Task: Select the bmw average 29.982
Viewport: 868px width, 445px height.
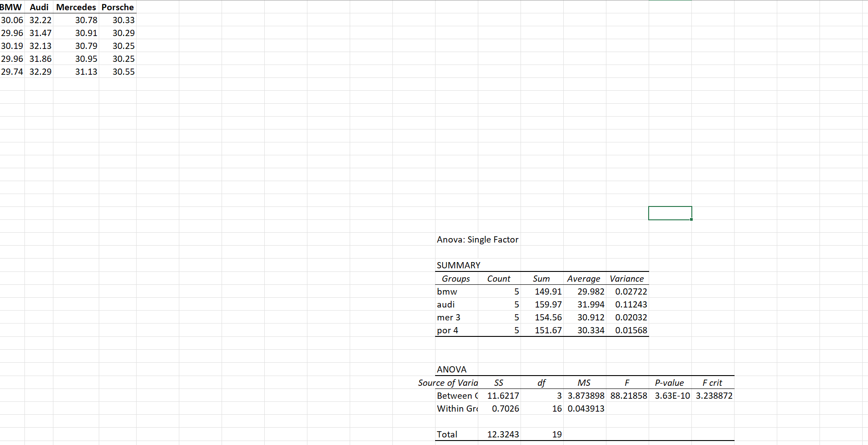Action: click(585, 291)
